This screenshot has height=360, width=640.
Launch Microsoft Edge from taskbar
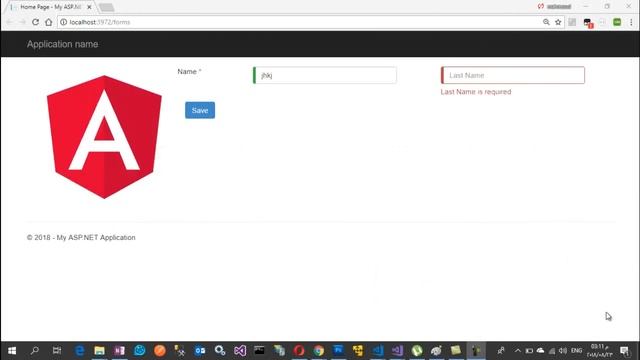79,351
